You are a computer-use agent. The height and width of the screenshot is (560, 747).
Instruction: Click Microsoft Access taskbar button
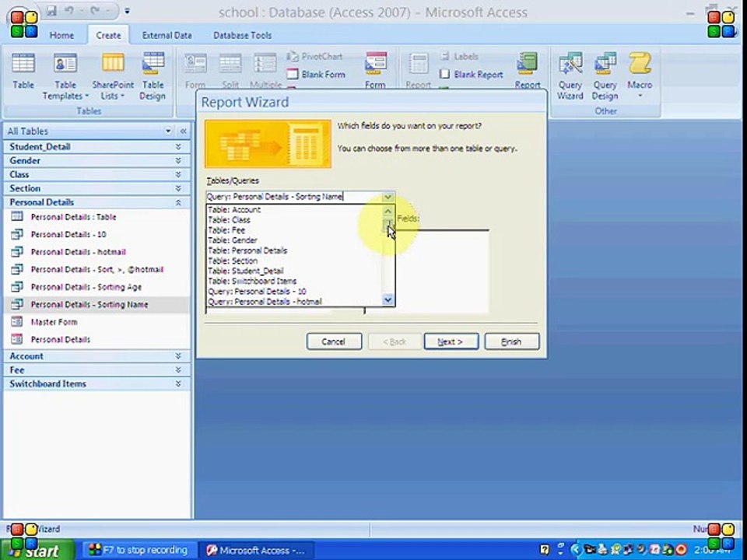pos(256,551)
